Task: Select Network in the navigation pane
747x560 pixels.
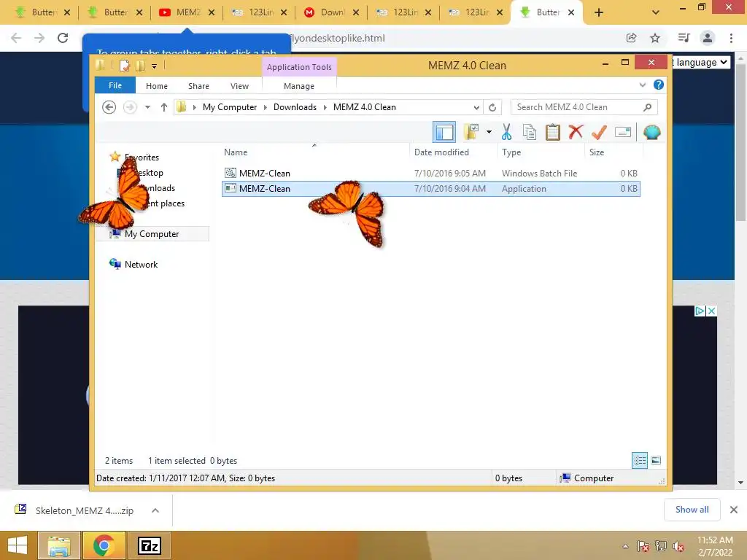Action: click(141, 264)
